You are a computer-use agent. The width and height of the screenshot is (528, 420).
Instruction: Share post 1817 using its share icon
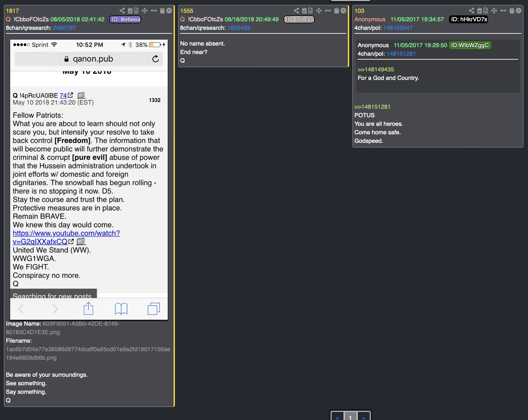[122, 10]
